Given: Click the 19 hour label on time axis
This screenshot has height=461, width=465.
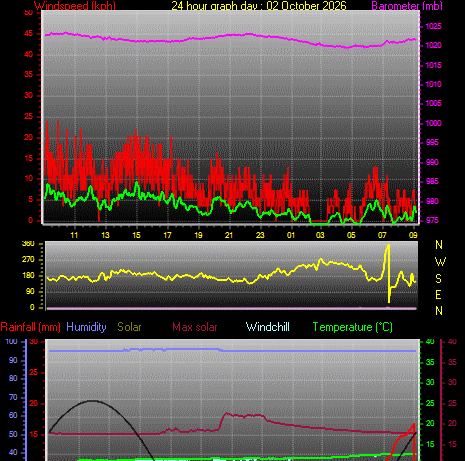Looking at the screenshot, I should click(x=198, y=235).
